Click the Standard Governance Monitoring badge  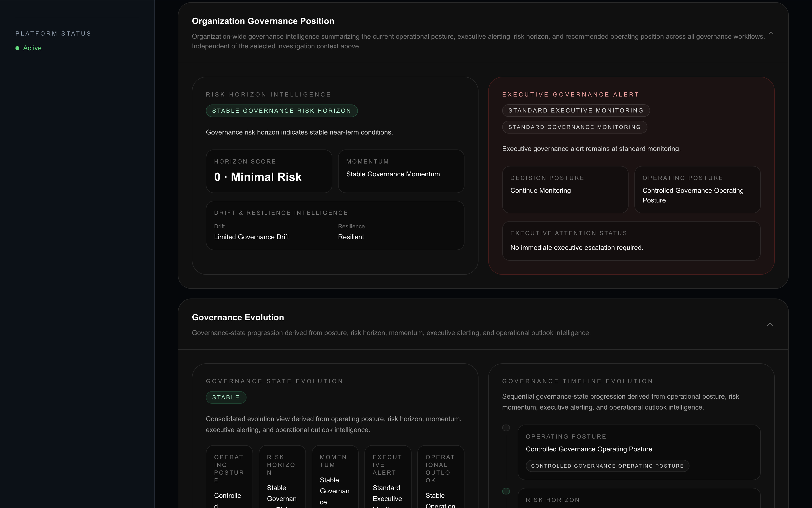coord(574,127)
